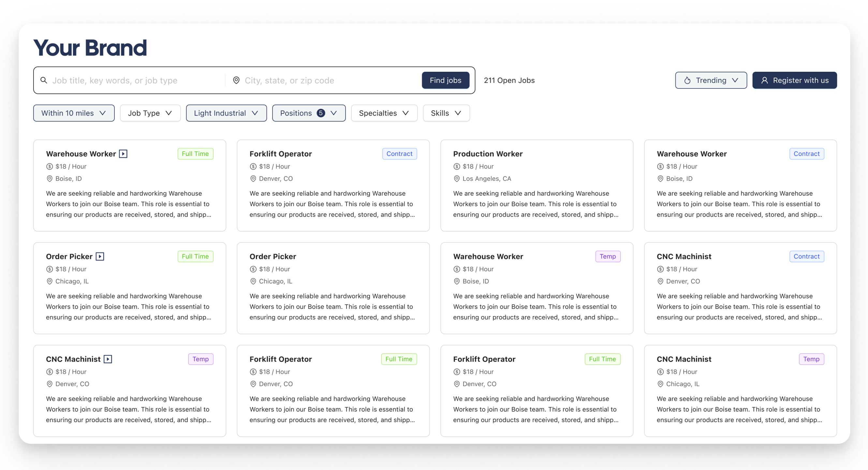The image size is (868, 470).
Task: Expand the Light Industrial filter
Action: click(226, 113)
